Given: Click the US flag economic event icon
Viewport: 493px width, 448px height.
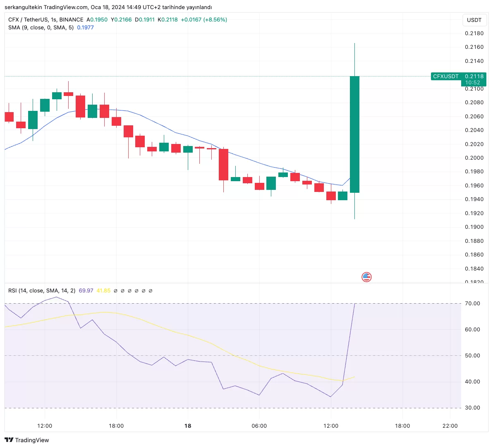Looking at the screenshot, I should (x=366, y=277).
